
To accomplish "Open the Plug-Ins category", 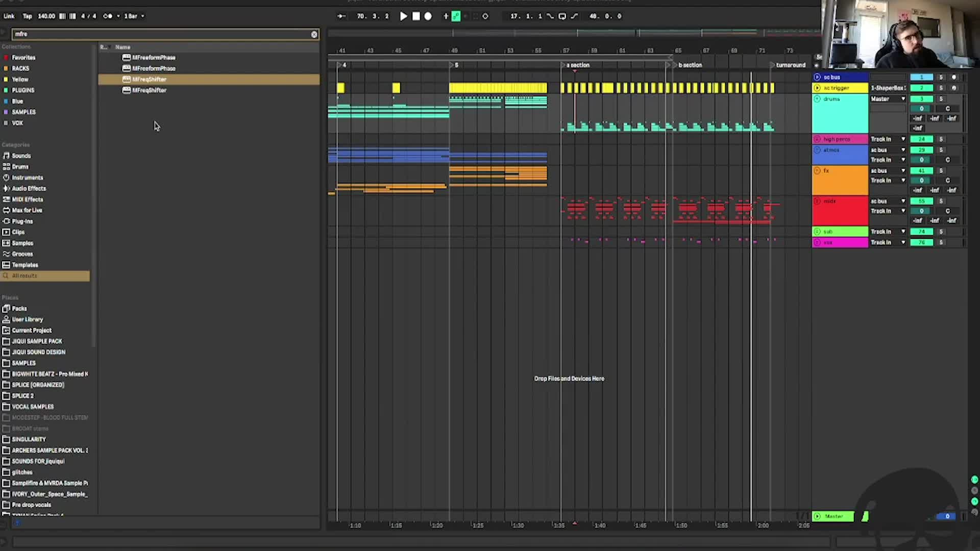I will click(22, 221).
